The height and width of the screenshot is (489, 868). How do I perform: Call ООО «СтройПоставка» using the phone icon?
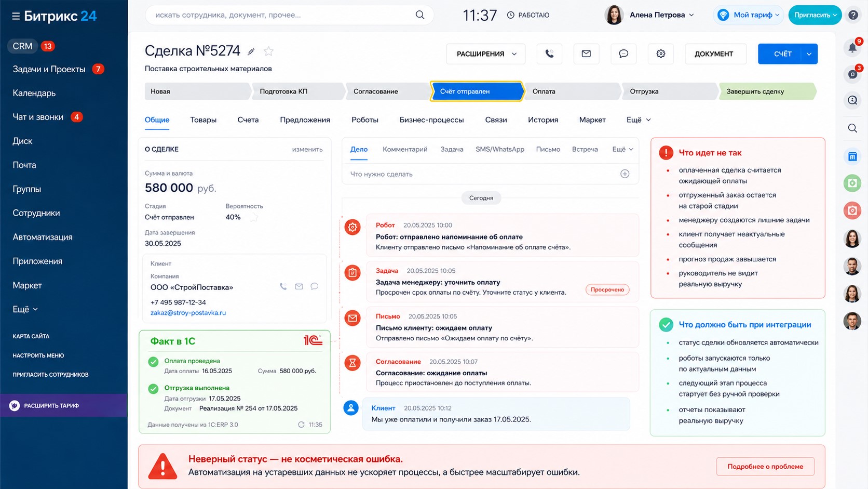(283, 286)
